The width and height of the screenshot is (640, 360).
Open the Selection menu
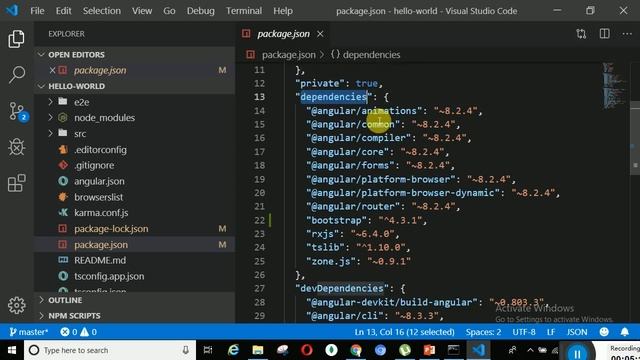102,11
